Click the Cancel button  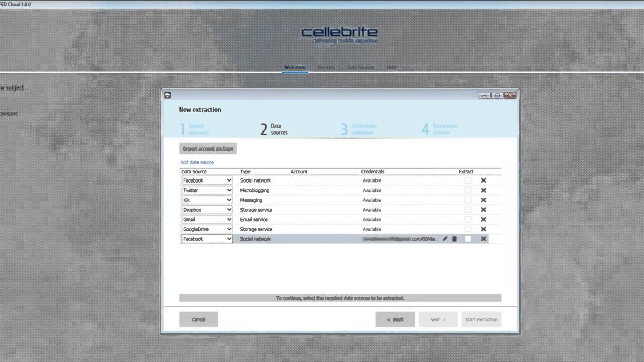pyautogui.click(x=198, y=319)
